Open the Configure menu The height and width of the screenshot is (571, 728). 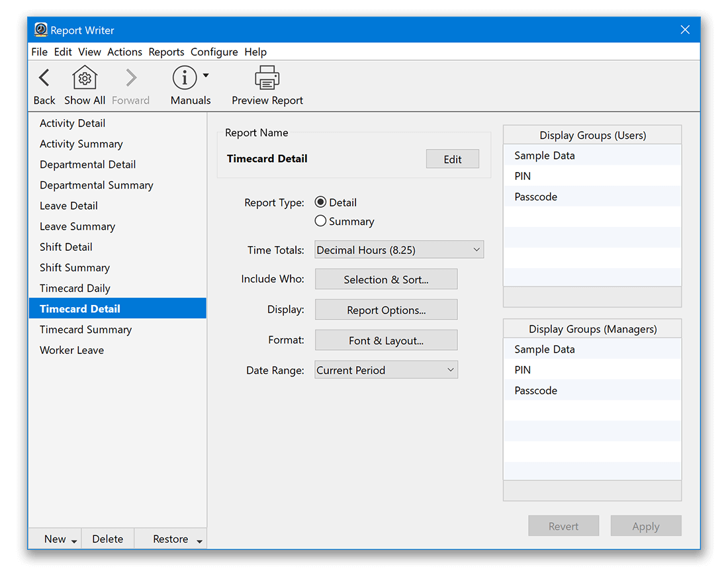click(x=213, y=52)
